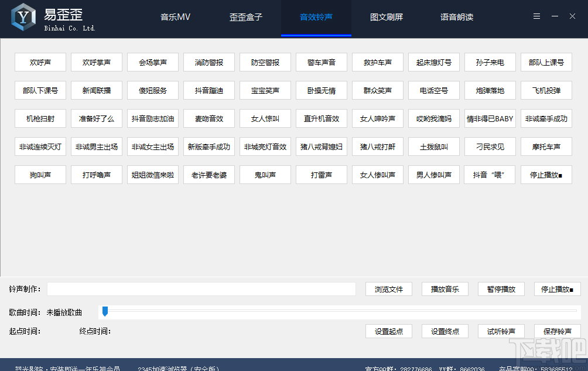Pause music with 暂停播放 button
The height and width of the screenshot is (371, 588).
pos(501,289)
